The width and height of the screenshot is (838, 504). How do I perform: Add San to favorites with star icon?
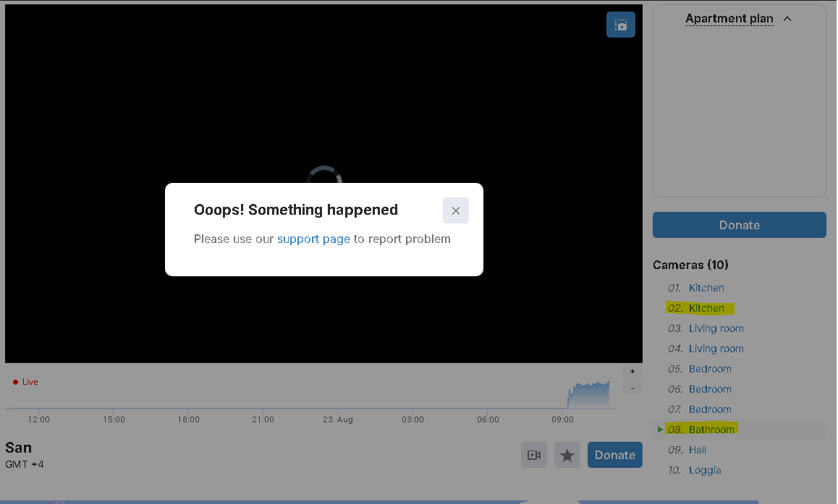coord(567,455)
